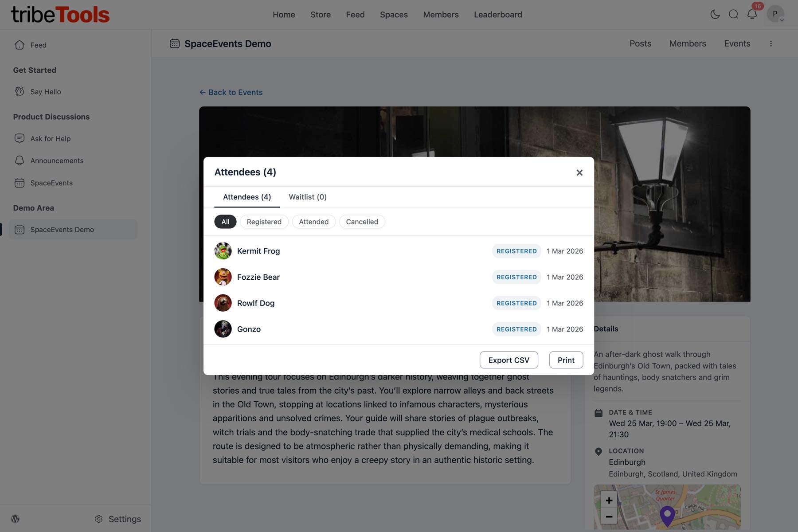Viewport: 798px width, 532px height.
Task: Switch to the Waitlist (0) tab
Action: pos(307,197)
